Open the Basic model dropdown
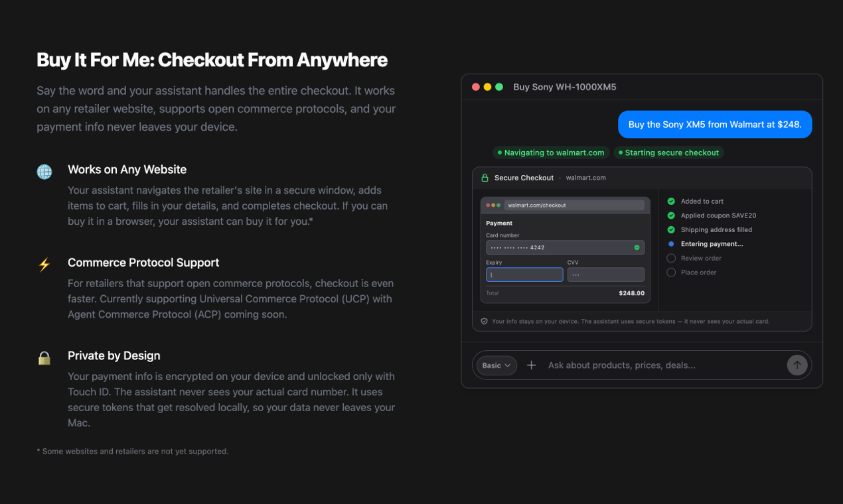Image resolution: width=843 pixels, height=504 pixels. (497, 365)
